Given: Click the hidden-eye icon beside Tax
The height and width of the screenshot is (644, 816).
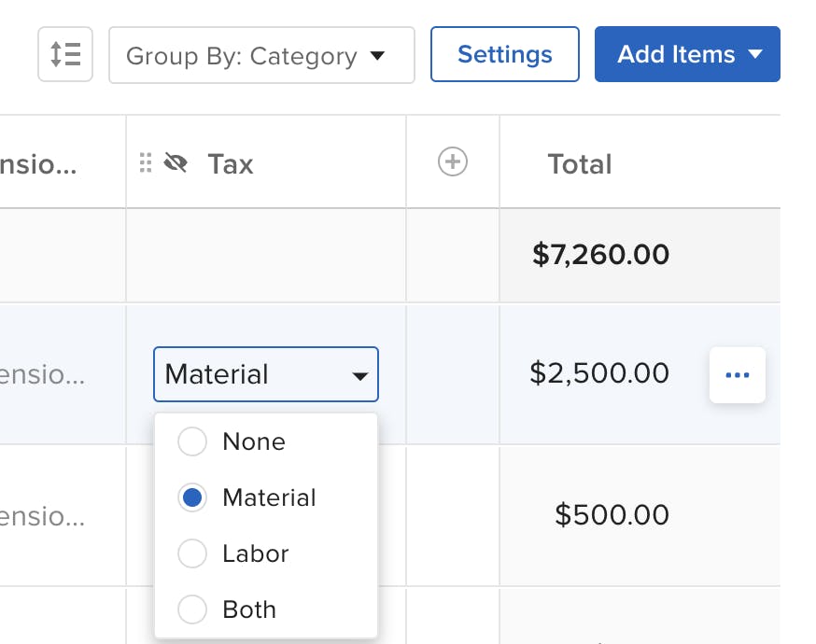Looking at the screenshot, I should (x=176, y=161).
